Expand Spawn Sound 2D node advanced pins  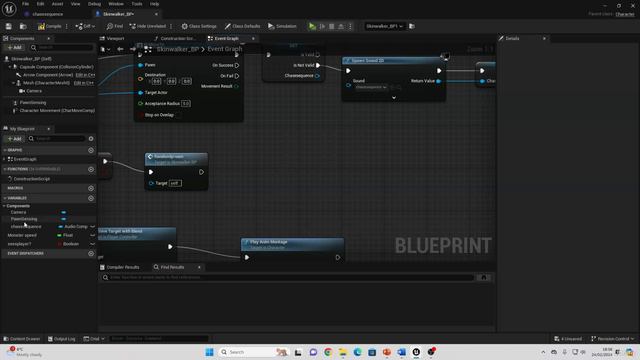(x=394, y=98)
